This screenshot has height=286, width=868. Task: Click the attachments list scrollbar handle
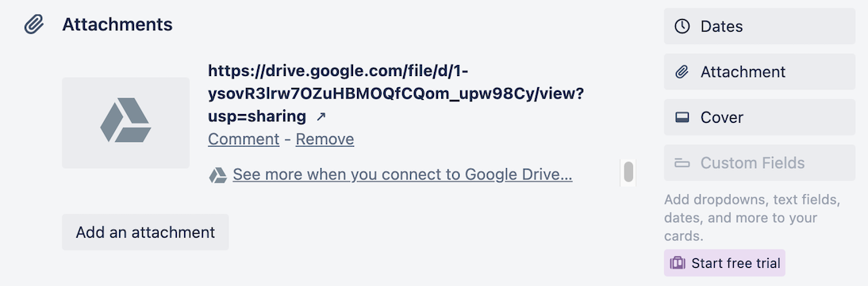(x=628, y=172)
